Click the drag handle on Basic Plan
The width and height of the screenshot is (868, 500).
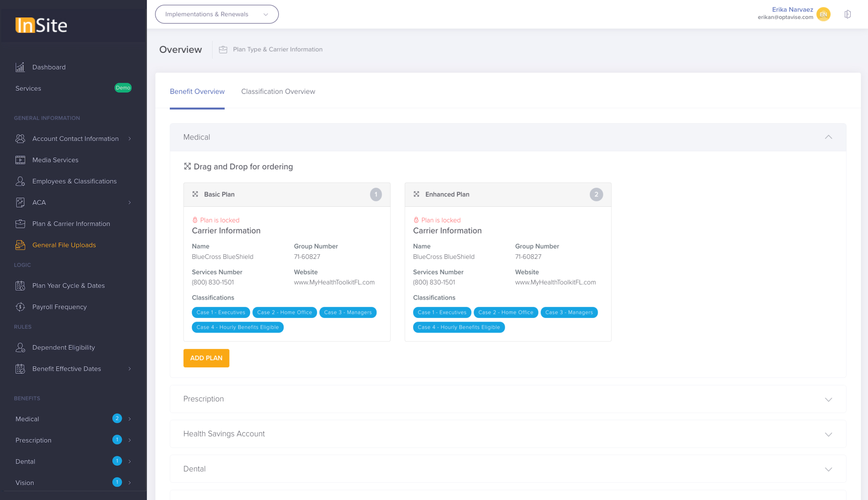point(195,194)
